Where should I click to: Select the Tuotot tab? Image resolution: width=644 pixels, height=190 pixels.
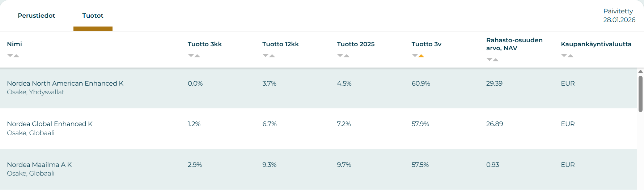[x=93, y=16]
